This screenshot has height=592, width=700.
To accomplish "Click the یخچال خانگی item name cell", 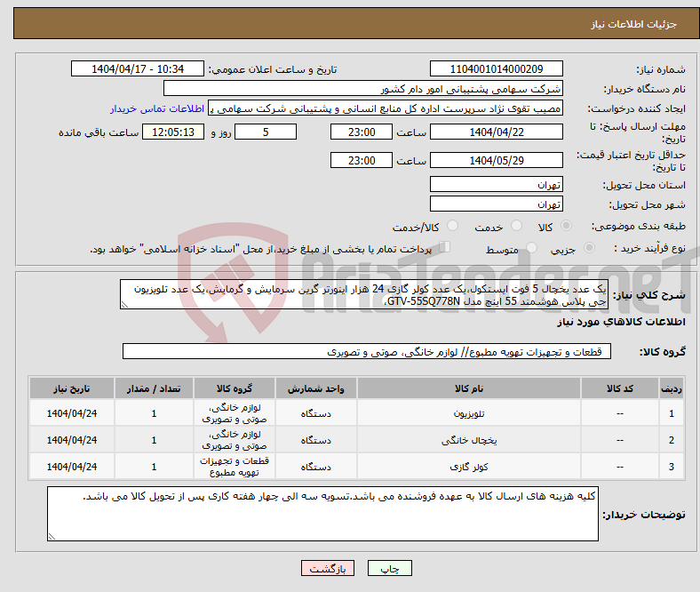I will (x=469, y=440).
